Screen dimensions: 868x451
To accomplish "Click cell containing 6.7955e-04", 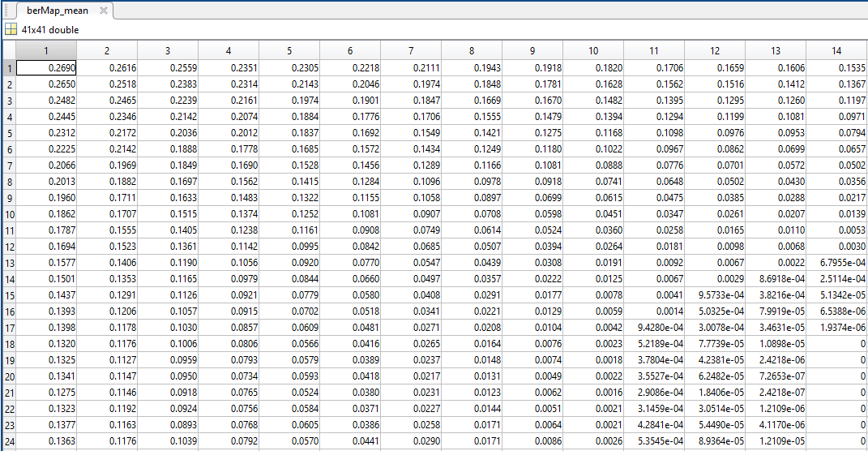I will point(836,263).
